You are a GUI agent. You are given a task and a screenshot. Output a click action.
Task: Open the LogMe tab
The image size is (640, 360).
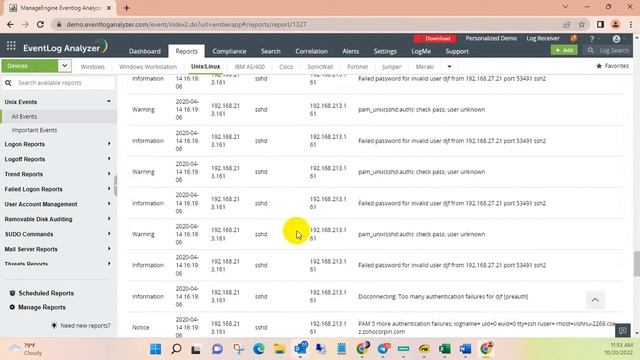tap(421, 51)
